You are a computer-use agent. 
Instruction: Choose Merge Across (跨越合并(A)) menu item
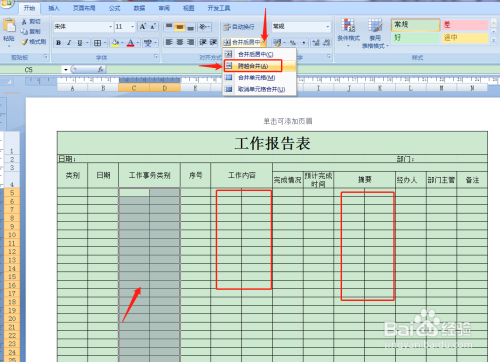pos(259,66)
